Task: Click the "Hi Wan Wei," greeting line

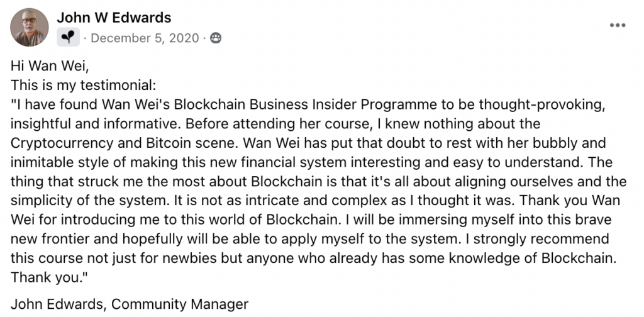Action: point(50,65)
